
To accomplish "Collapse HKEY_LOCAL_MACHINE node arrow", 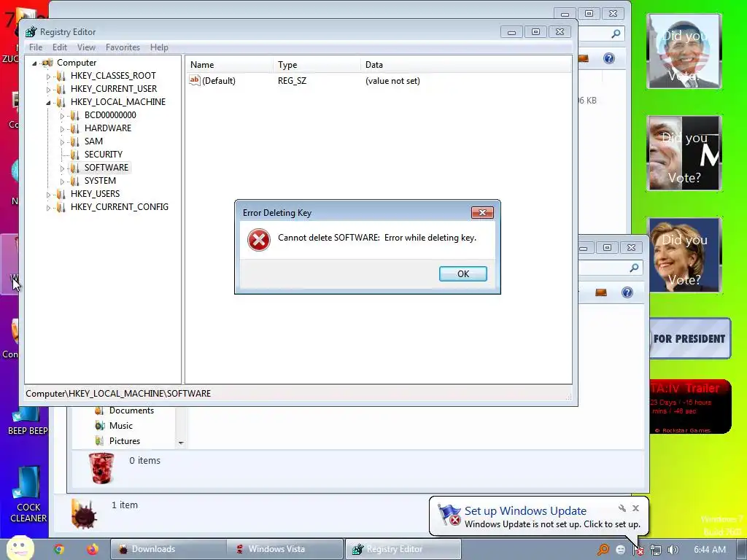I will pos(48,102).
